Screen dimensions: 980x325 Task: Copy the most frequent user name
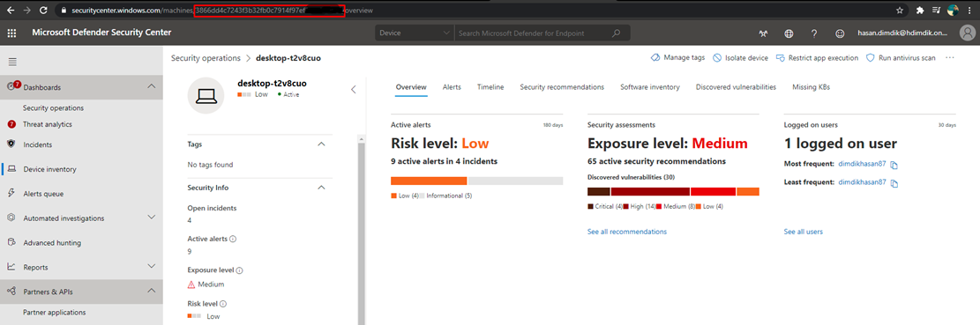pos(894,165)
